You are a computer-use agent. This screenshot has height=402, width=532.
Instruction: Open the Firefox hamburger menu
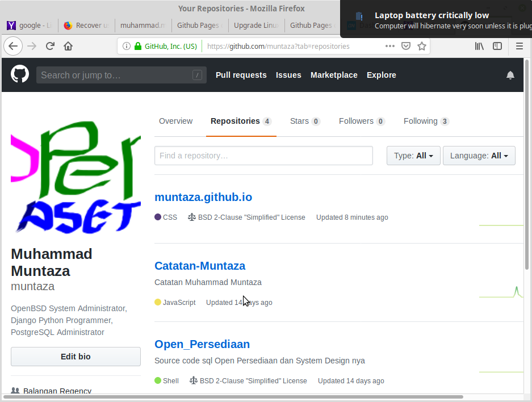point(519,46)
